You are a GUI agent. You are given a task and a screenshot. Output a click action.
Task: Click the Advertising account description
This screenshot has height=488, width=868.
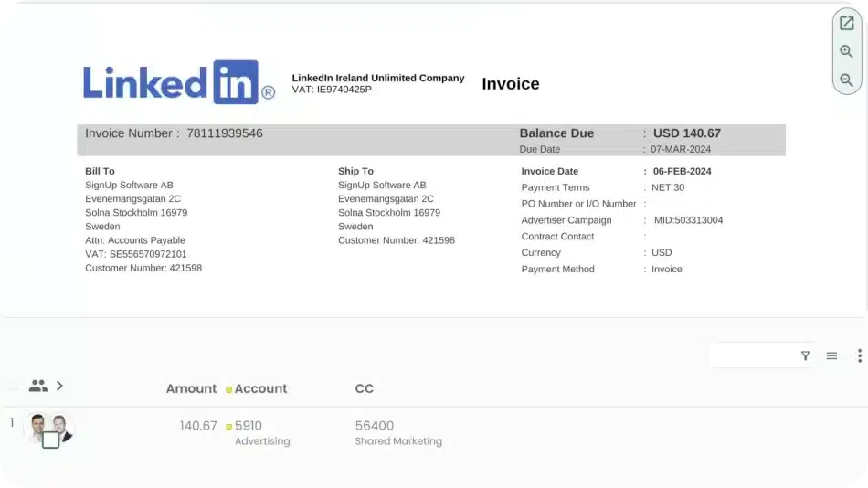coord(262,441)
